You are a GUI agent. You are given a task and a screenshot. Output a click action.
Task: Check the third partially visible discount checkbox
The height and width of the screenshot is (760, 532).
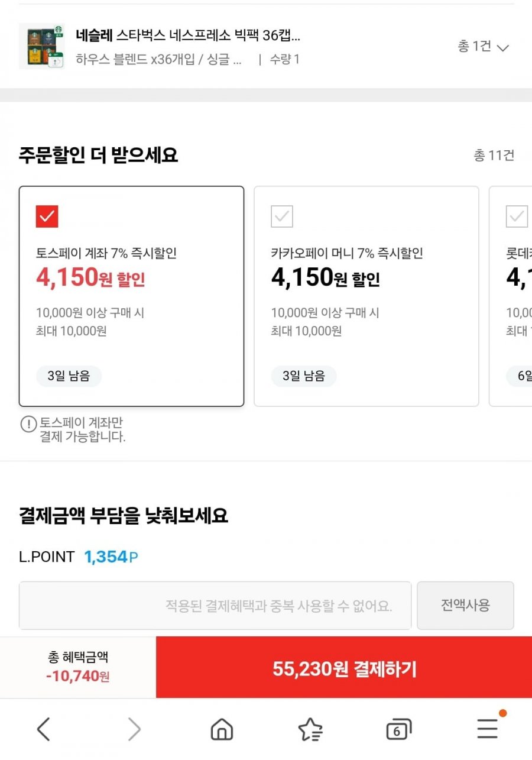click(517, 216)
